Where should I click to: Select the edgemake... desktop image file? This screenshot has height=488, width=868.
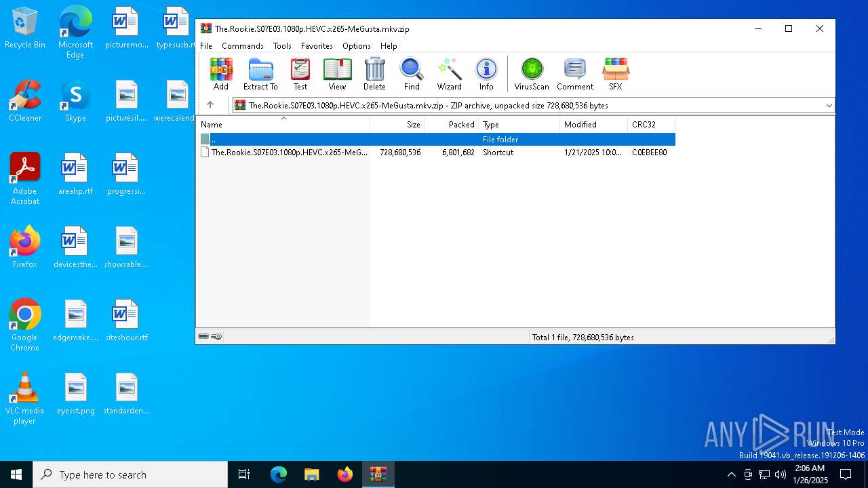[x=75, y=321]
